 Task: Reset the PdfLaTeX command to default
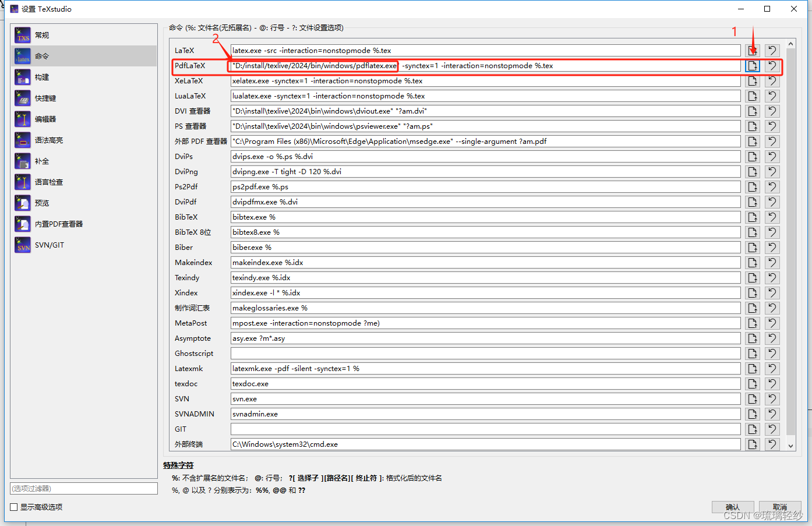[772, 66]
